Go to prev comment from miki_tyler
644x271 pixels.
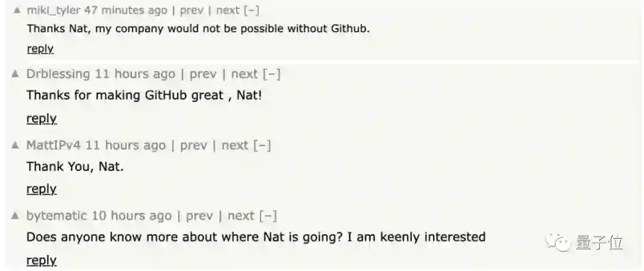[x=191, y=10]
